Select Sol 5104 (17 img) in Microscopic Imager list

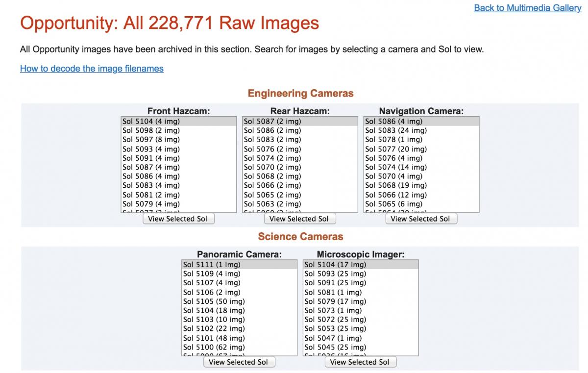(361, 265)
